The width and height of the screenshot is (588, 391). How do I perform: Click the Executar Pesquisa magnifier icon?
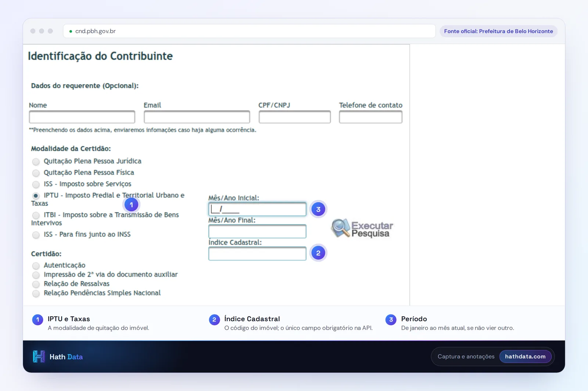point(340,228)
